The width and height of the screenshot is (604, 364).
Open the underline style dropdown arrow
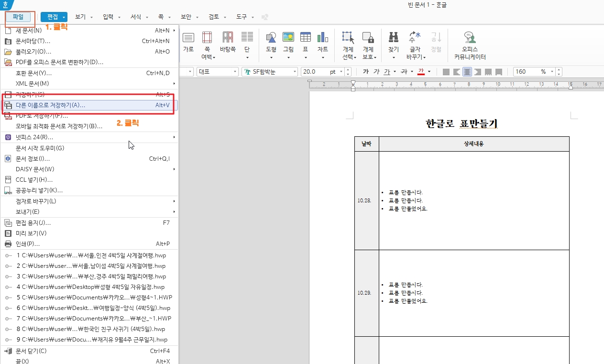coord(395,72)
